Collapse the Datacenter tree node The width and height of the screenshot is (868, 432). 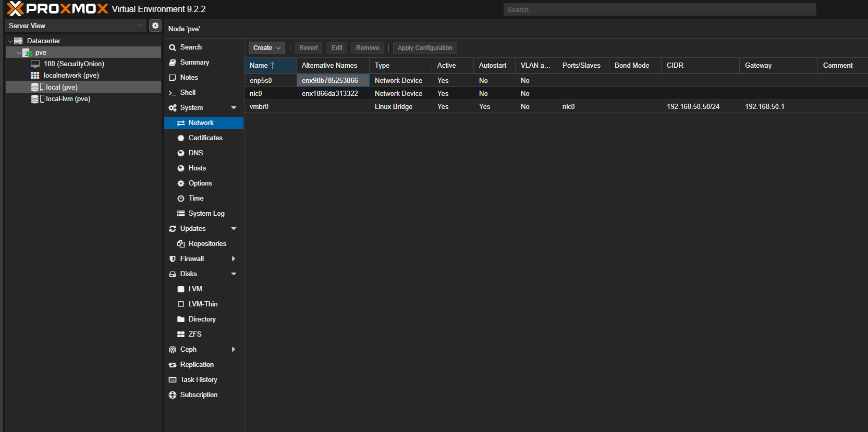[10, 41]
